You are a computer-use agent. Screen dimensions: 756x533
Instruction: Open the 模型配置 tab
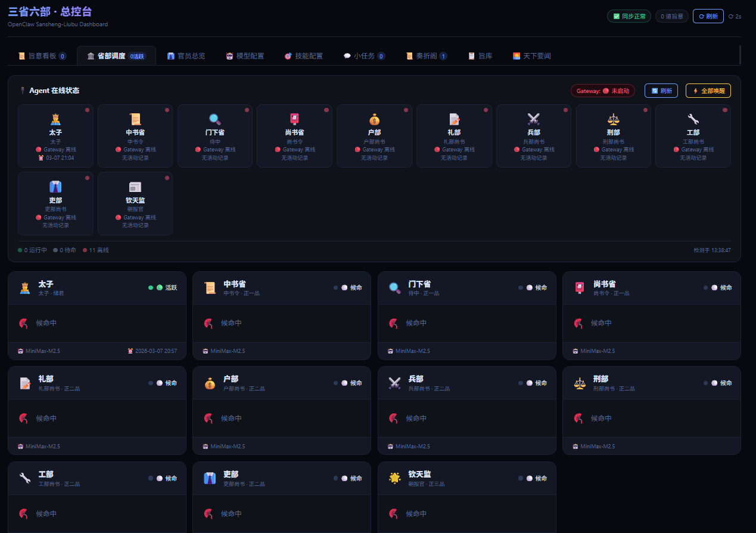(x=245, y=56)
